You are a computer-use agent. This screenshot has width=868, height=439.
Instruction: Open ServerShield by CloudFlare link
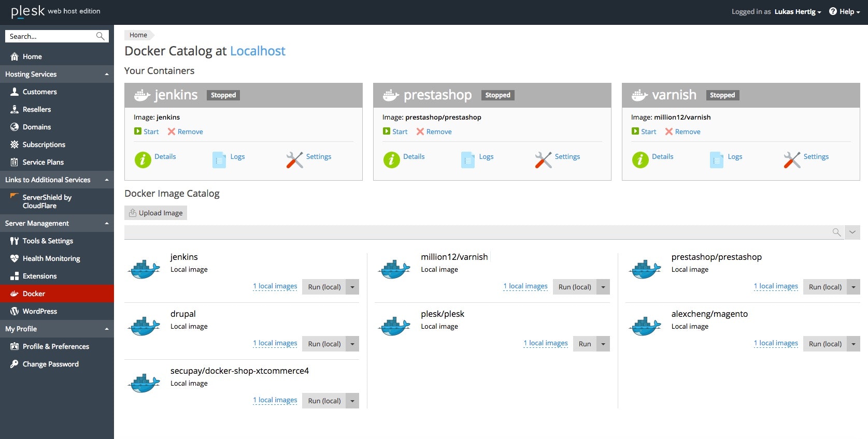click(x=57, y=201)
